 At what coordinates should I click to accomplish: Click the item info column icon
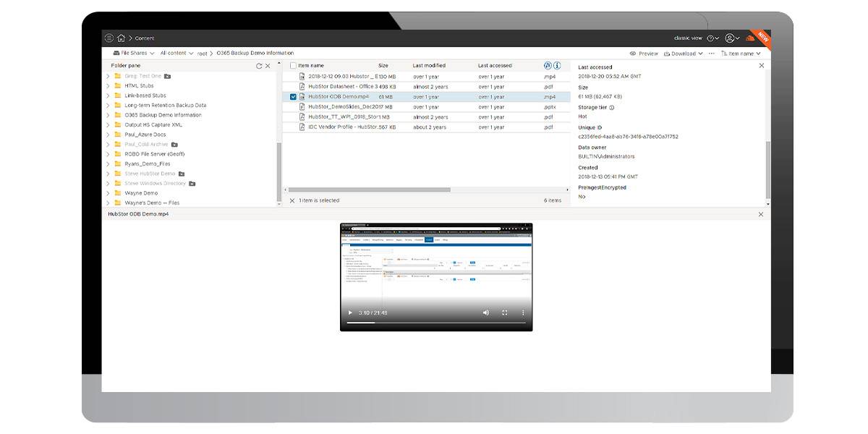[557, 66]
